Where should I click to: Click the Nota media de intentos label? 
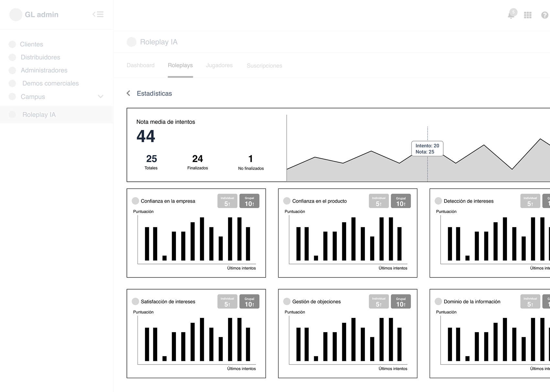[166, 122]
